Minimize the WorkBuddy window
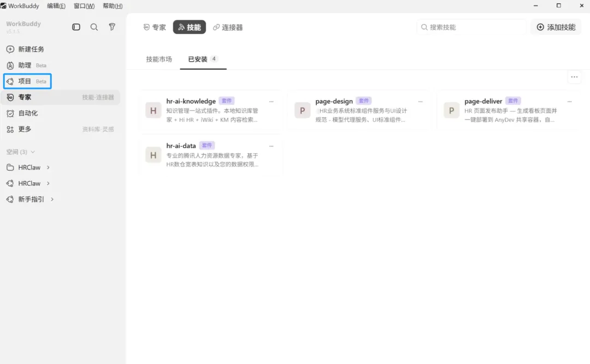The height and width of the screenshot is (364, 590). [535, 5]
